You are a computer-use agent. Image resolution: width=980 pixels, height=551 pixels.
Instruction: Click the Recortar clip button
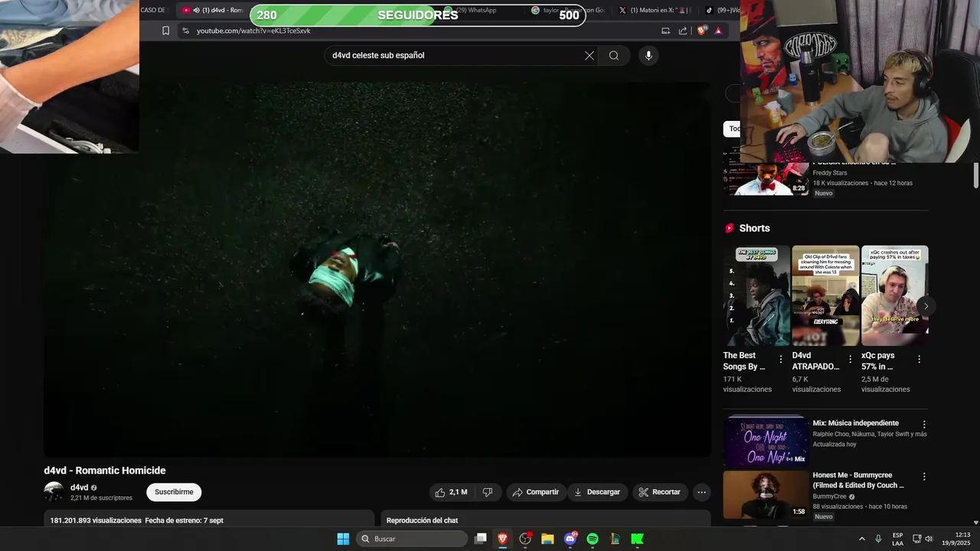coord(659,492)
